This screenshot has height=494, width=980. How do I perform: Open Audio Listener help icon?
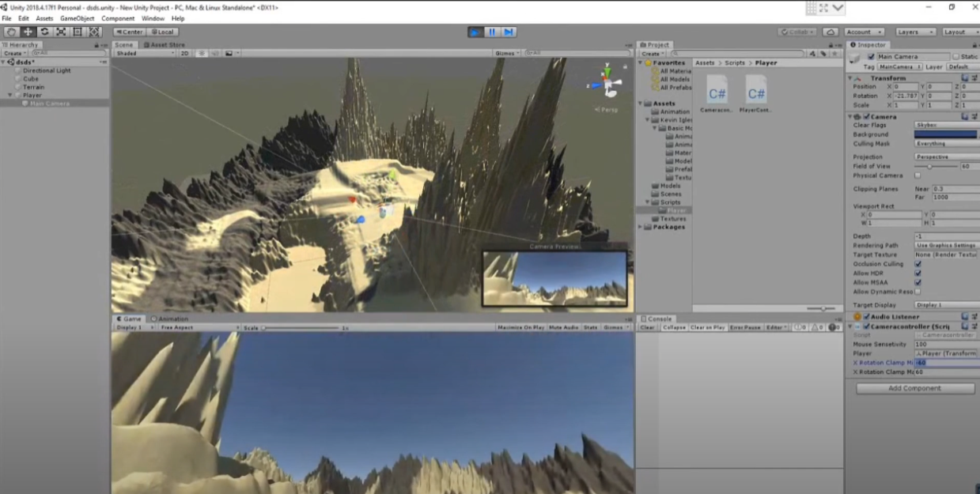pyautogui.click(x=965, y=316)
